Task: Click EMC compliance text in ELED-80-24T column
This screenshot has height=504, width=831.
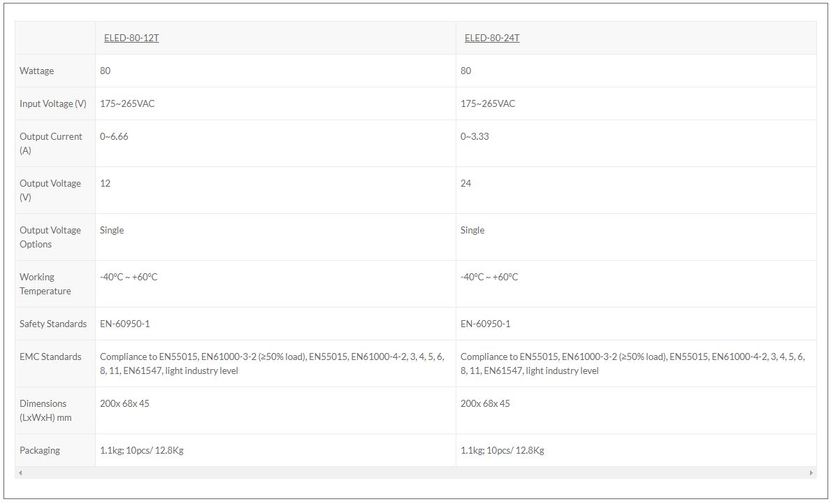Action: [632, 363]
